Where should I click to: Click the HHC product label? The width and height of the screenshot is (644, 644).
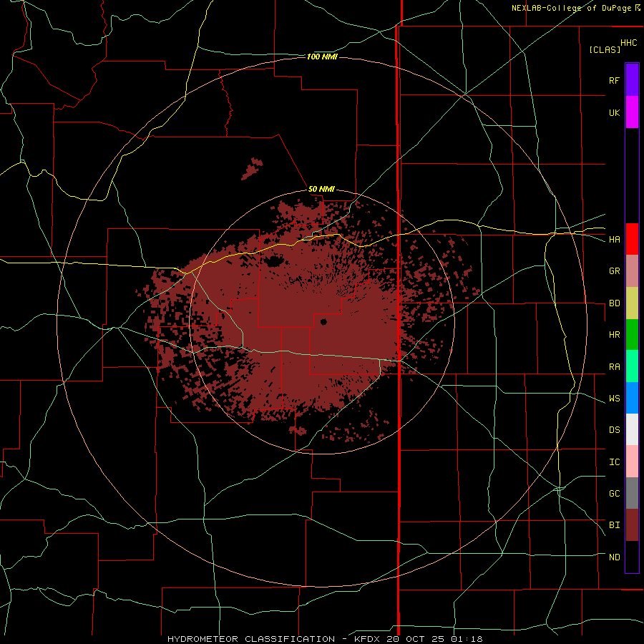pyautogui.click(x=629, y=43)
